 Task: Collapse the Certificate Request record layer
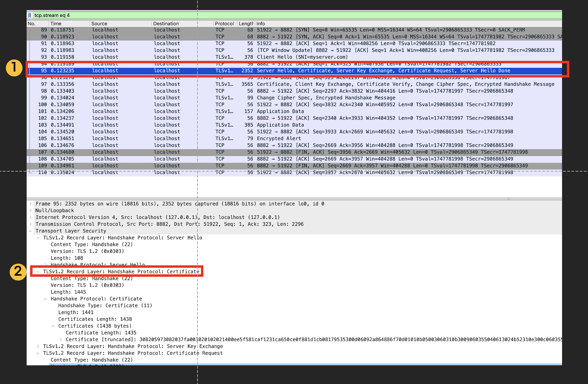coord(38,353)
